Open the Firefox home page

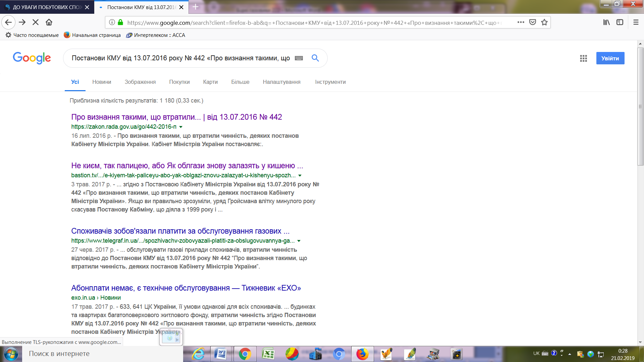pyautogui.click(x=49, y=22)
